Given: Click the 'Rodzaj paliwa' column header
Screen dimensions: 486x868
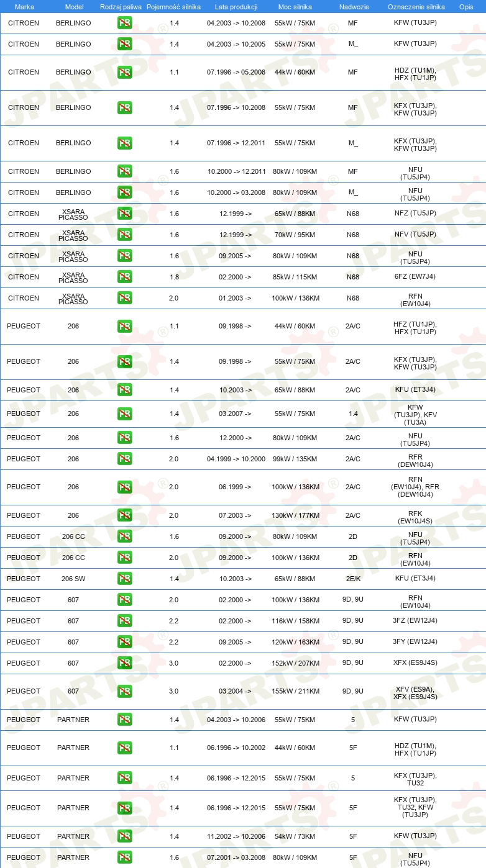Looking at the screenshot, I should click(121, 6).
